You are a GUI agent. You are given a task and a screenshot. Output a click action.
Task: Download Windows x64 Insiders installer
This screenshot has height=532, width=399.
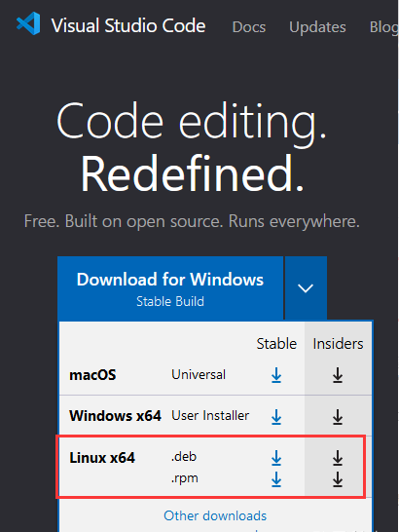(x=338, y=417)
